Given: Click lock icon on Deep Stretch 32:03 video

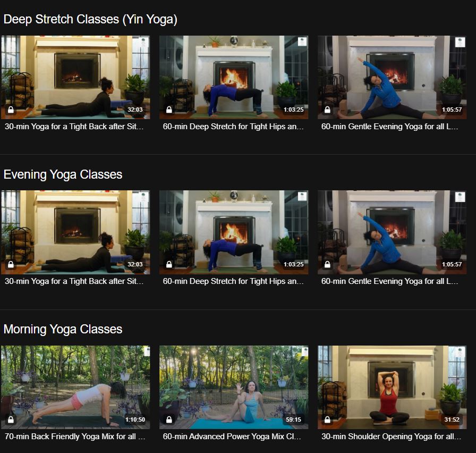Looking at the screenshot, I should pos(11,110).
